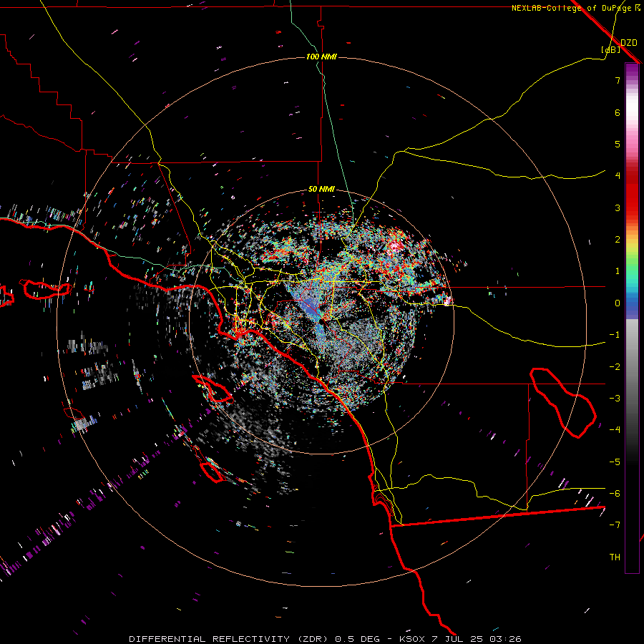Click the 7 value on the color scale
The width and height of the screenshot is (644, 644).
click(618, 80)
